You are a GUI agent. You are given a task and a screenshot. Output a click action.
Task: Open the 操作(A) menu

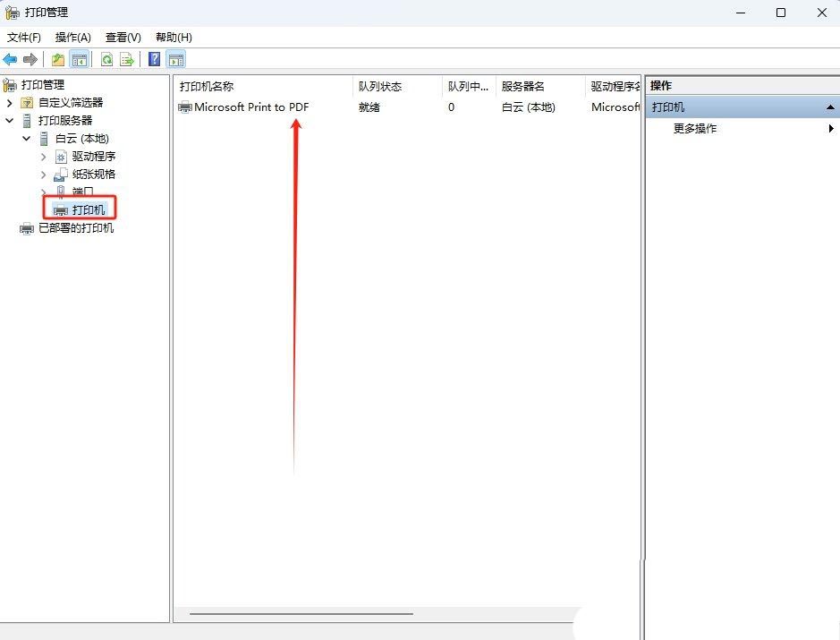73,38
